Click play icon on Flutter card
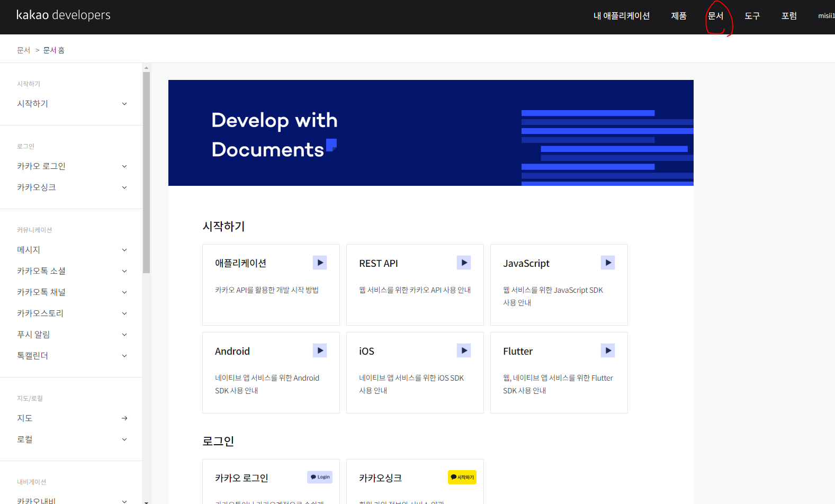The image size is (835, 504). pos(608,350)
